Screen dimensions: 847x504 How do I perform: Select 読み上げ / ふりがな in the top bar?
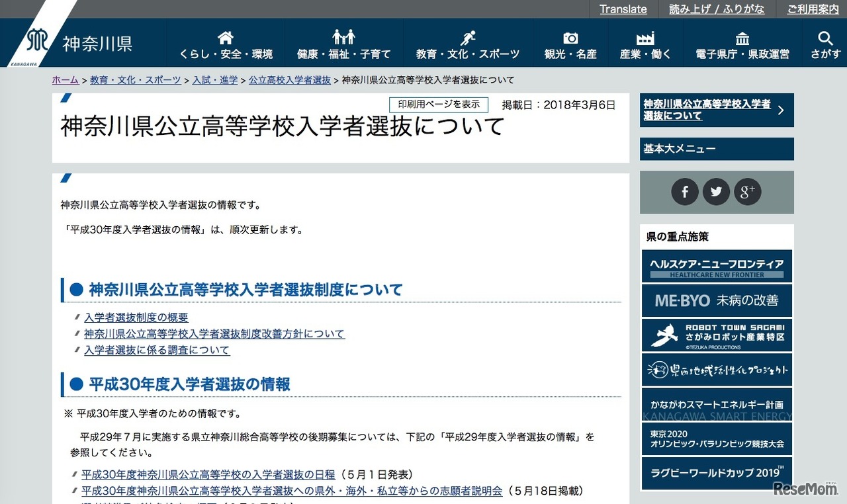(x=717, y=9)
